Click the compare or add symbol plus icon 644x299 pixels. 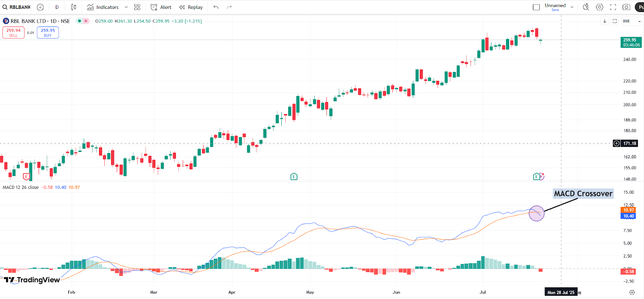point(40,7)
